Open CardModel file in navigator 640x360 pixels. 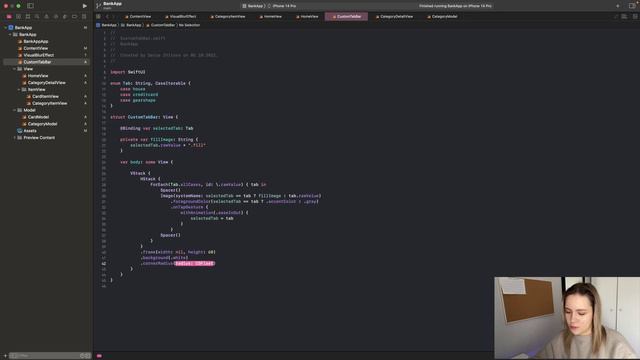[38, 117]
